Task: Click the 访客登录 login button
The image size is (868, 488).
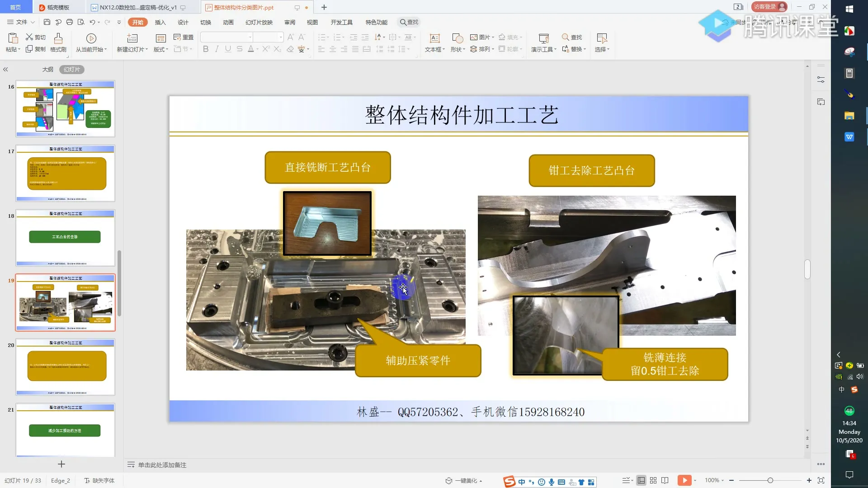Action: tap(769, 7)
